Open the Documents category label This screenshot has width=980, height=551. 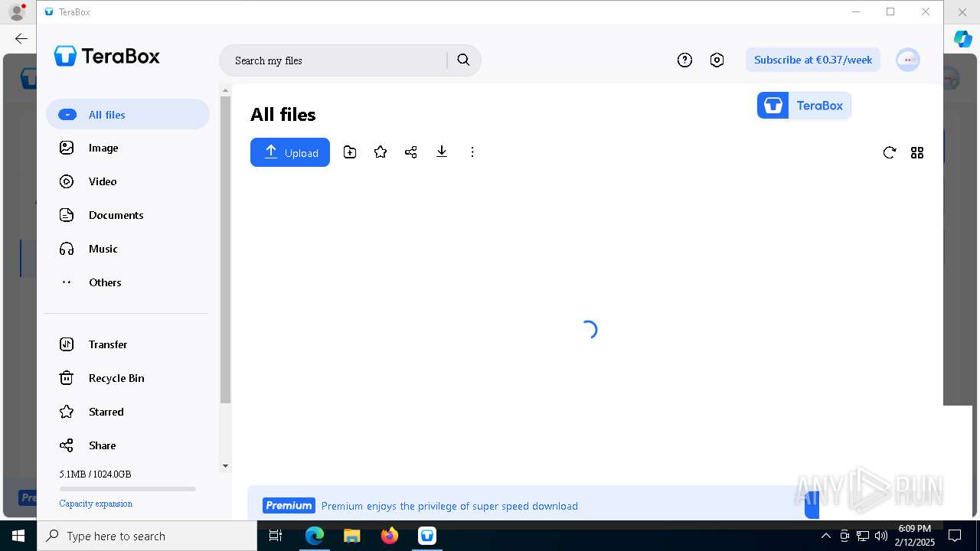pyautogui.click(x=116, y=215)
